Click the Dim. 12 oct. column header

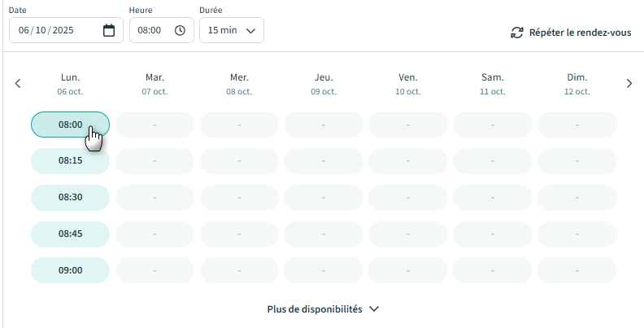577,84
